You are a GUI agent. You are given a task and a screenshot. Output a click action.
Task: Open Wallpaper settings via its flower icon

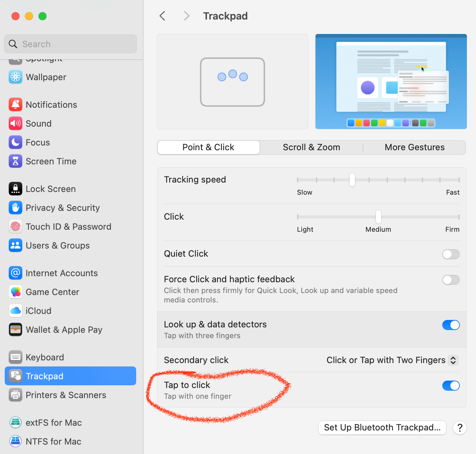[x=16, y=77]
